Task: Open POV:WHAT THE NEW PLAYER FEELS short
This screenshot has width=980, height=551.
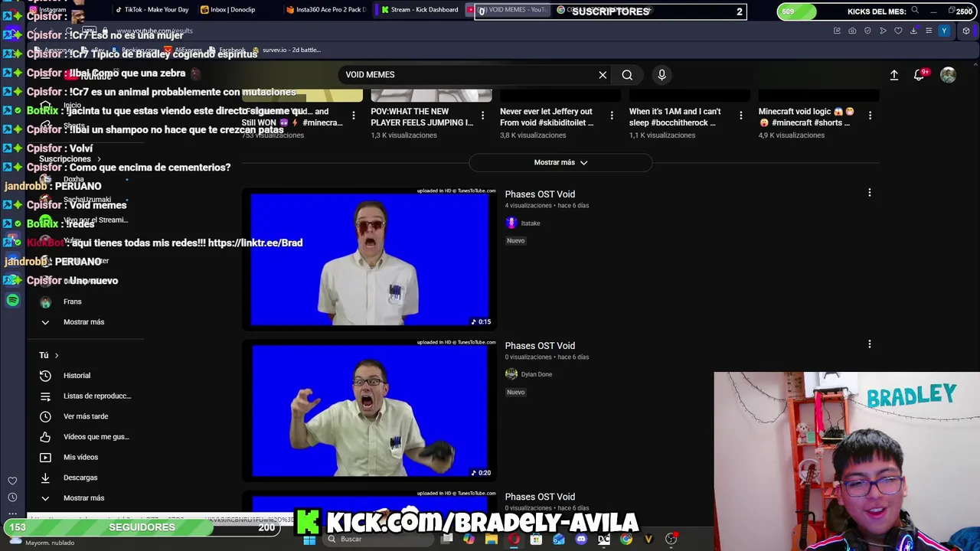Action: pos(422,117)
